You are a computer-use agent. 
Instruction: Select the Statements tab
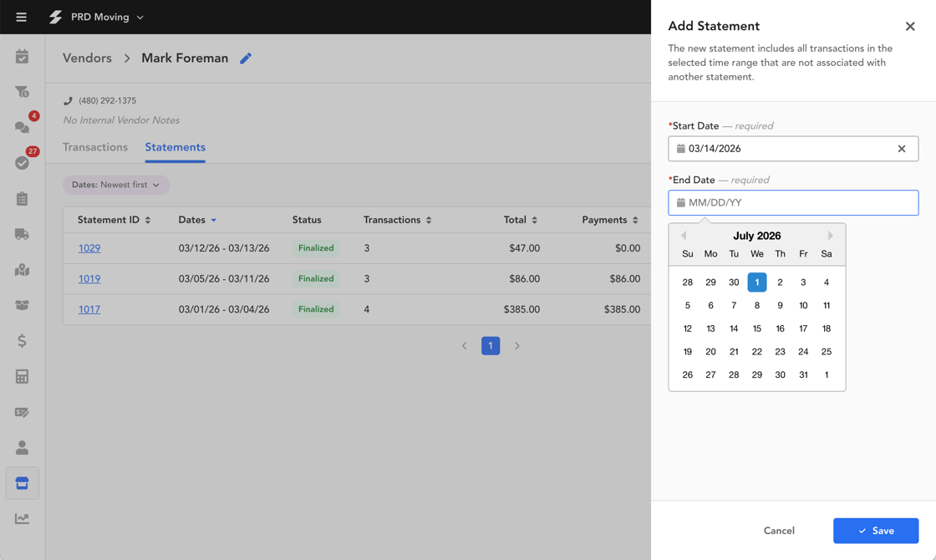(175, 147)
